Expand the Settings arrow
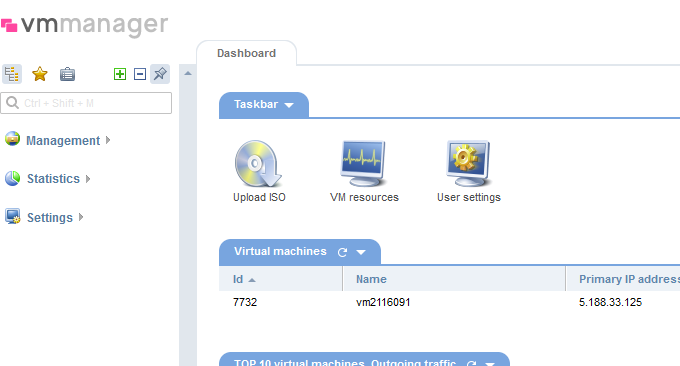Screen dimensions: 680x366 coord(81,217)
